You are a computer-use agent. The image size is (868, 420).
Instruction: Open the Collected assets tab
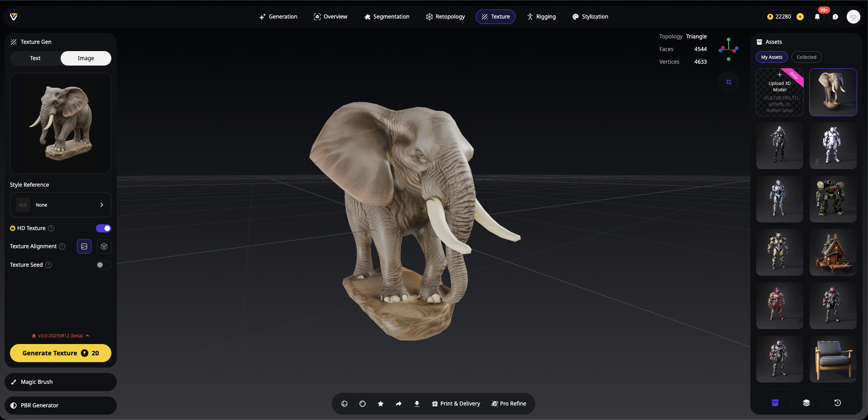806,57
